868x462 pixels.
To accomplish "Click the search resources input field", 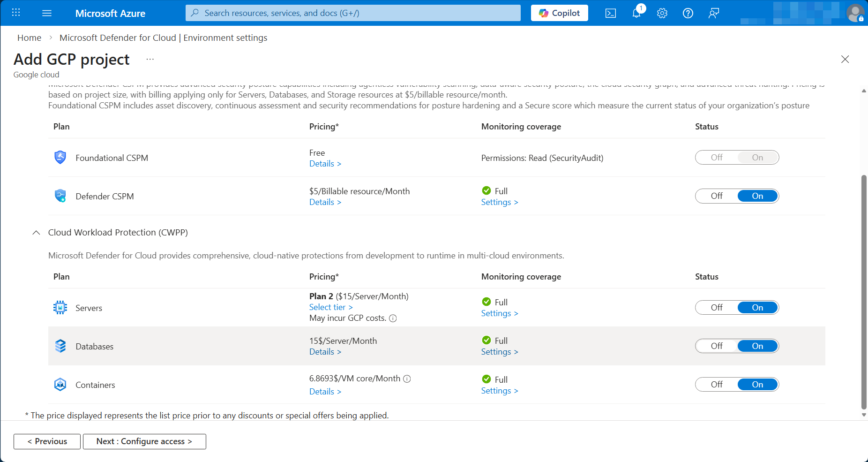I will point(352,13).
